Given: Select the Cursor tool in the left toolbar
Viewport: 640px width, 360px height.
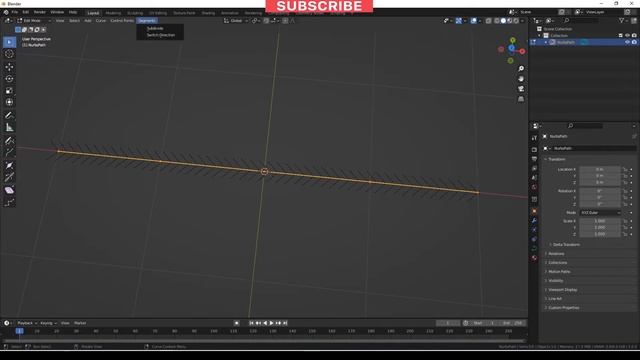Looking at the screenshot, I should pyautogui.click(x=9, y=54).
